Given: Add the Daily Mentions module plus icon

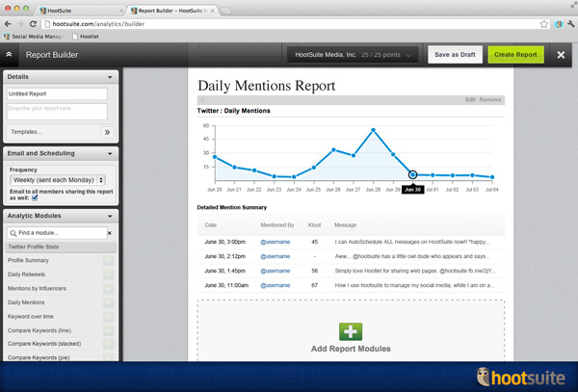Looking at the screenshot, I should pos(108,302).
